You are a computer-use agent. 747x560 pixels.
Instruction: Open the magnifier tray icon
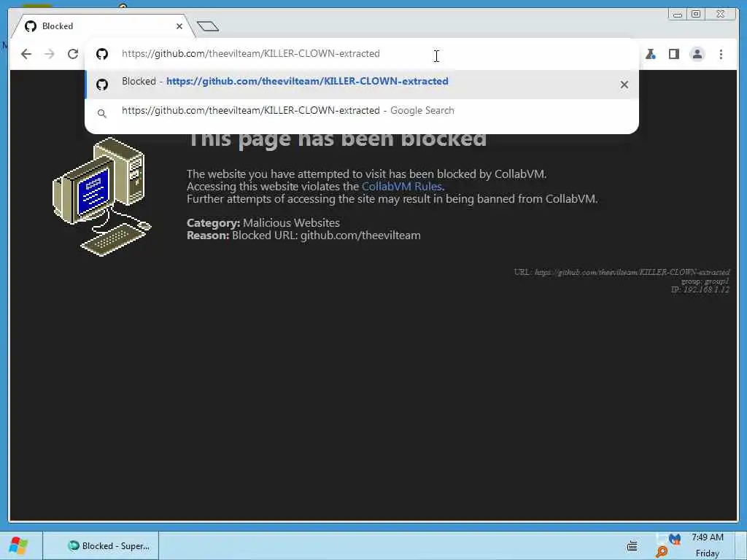(661, 552)
